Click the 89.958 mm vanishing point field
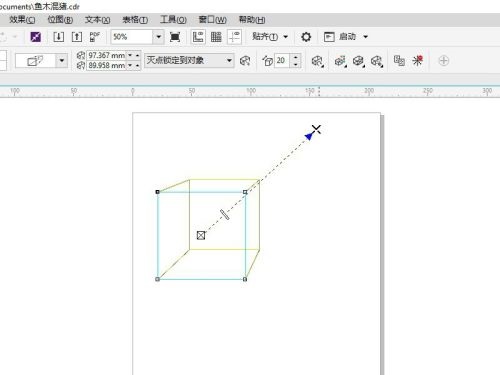 pyautogui.click(x=106, y=65)
